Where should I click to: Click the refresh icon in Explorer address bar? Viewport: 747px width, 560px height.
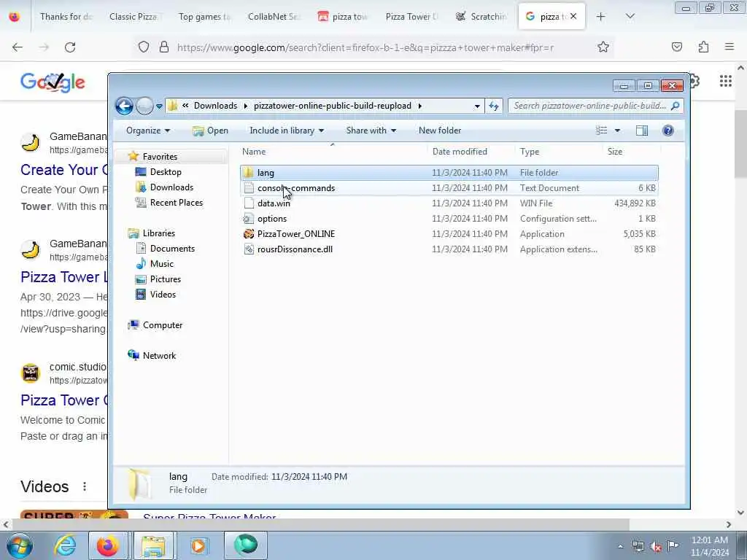pyautogui.click(x=494, y=106)
